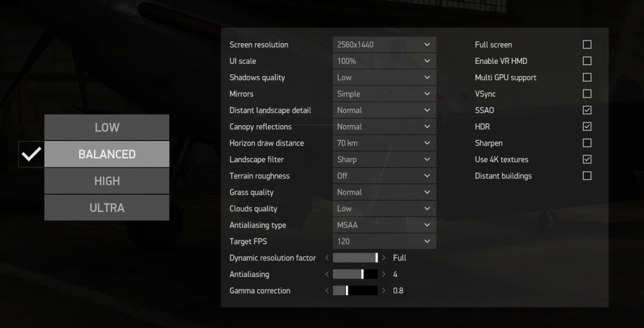Increase Dynamic resolution factor with right arrow
The image size is (644, 328).
384,258
